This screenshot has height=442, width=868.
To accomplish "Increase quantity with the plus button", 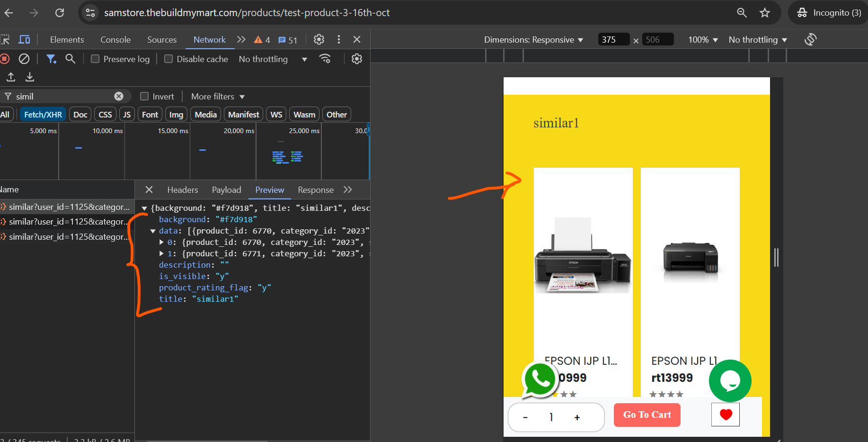I will coord(577,417).
